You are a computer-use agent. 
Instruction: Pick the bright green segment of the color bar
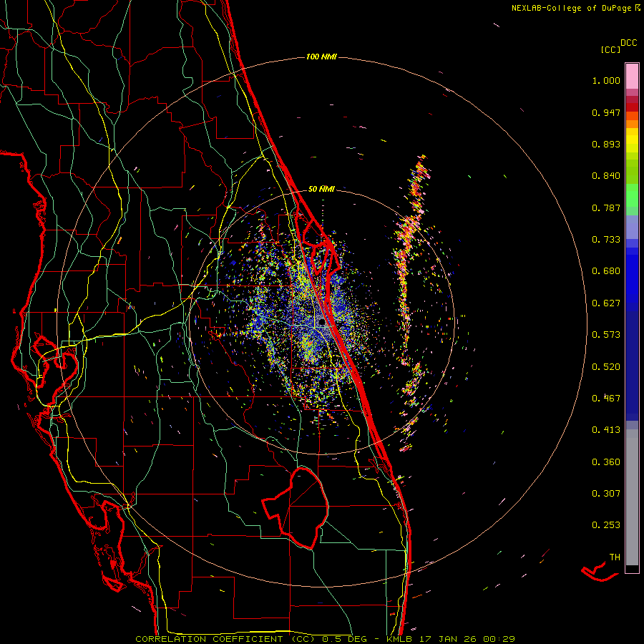point(632,195)
